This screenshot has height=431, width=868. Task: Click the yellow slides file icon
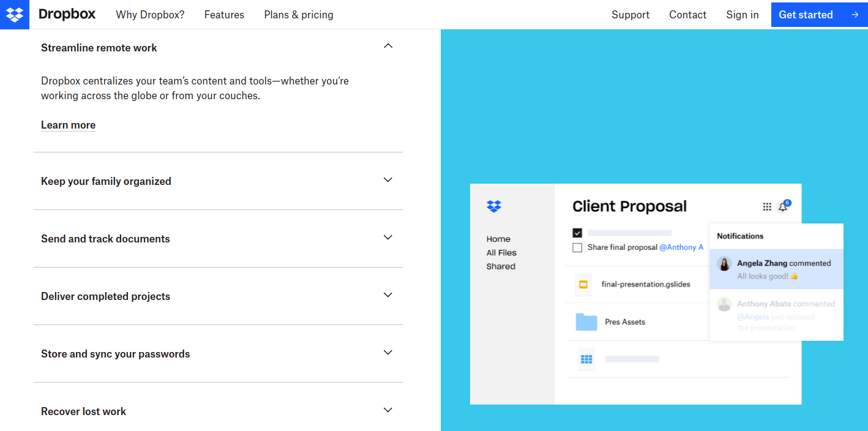tap(583, 285)
